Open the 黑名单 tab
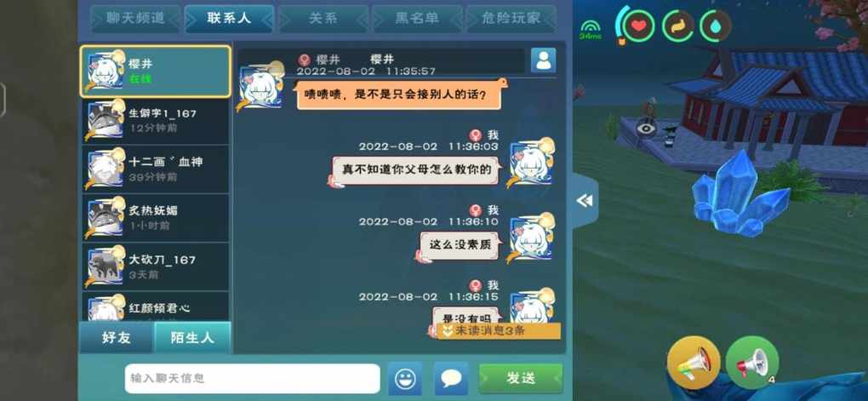 [x=417, y=18]
